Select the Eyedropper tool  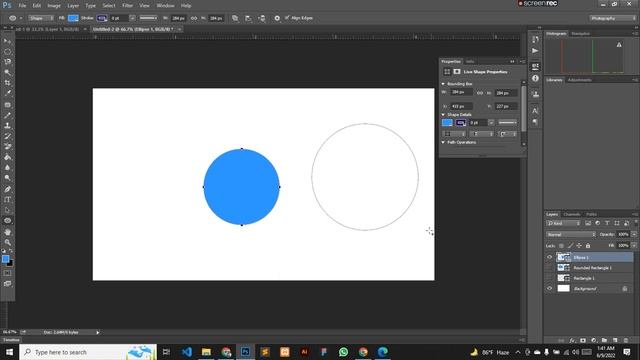click(x=7, y=93)
